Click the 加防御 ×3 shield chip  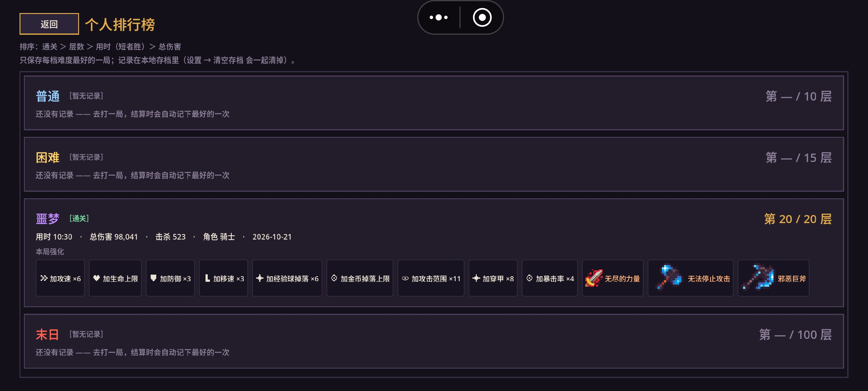click(170, 278)
